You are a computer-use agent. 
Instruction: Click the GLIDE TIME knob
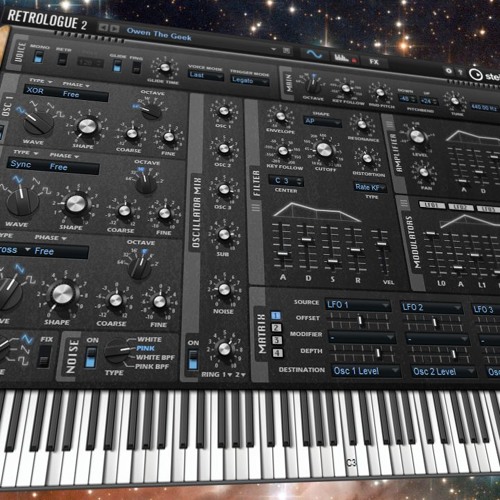tap(165, 68)
